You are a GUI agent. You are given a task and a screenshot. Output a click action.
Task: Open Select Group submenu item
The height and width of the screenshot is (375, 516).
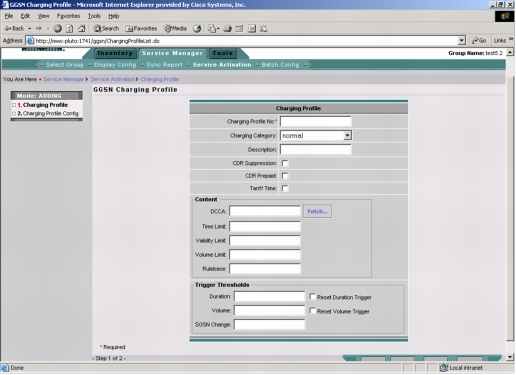[65, 65]
